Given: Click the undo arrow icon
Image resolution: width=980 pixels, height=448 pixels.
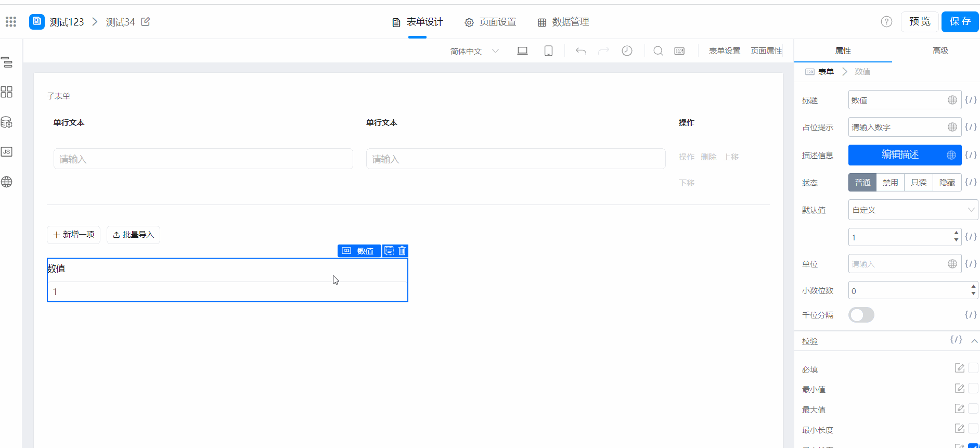Looking at the screenshot, I should coord(581,51).
